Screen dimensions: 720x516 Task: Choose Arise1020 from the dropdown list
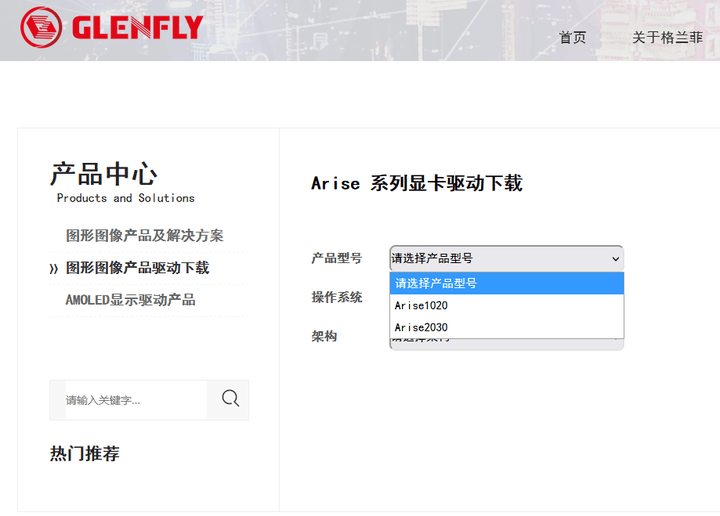[506, 305]
